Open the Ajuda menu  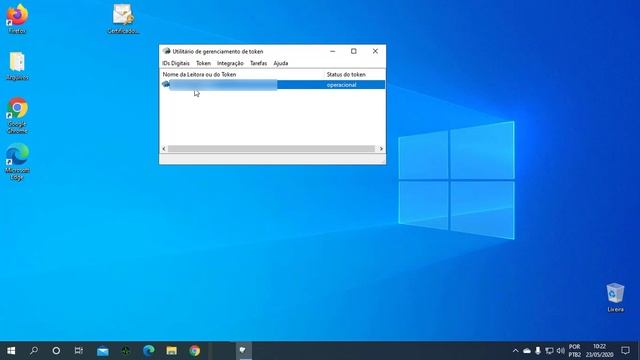click(x=281, y=63)
